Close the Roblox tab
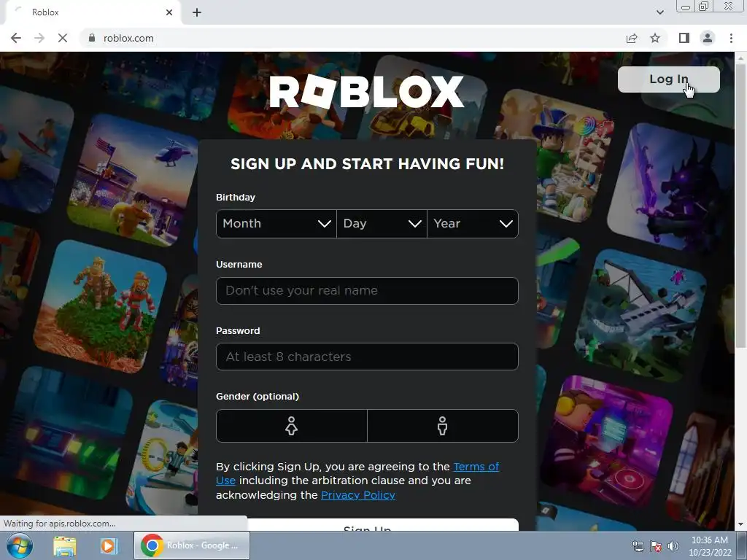Image resolution: width=747 pixels, height=560 pixels. [x=169, y=12]
